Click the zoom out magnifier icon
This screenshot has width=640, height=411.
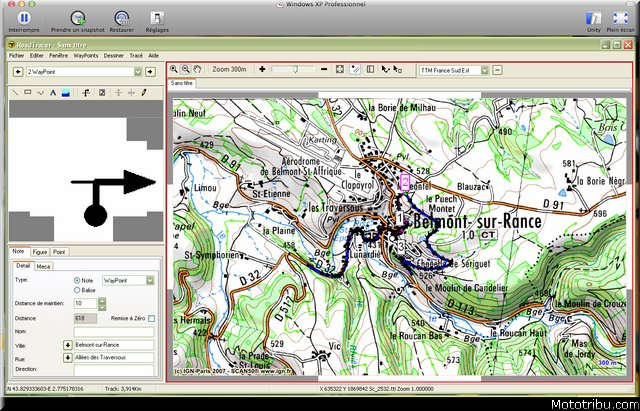coord(186,69)
